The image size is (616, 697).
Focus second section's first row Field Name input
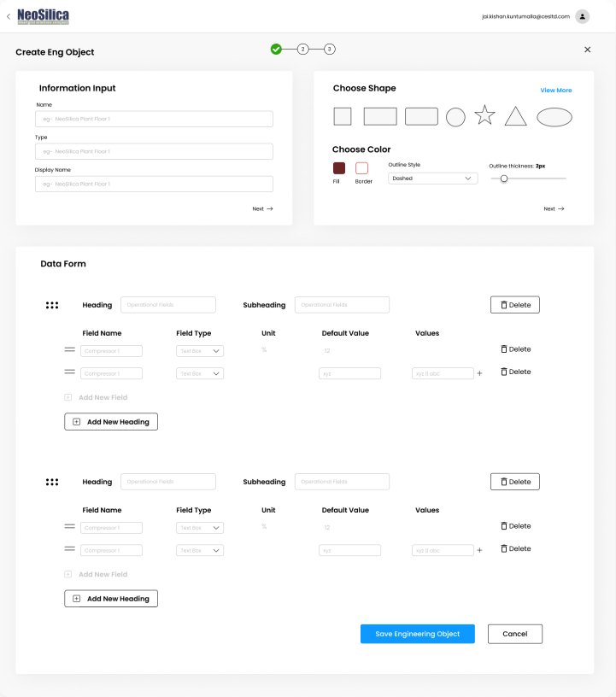pos(111,528)
